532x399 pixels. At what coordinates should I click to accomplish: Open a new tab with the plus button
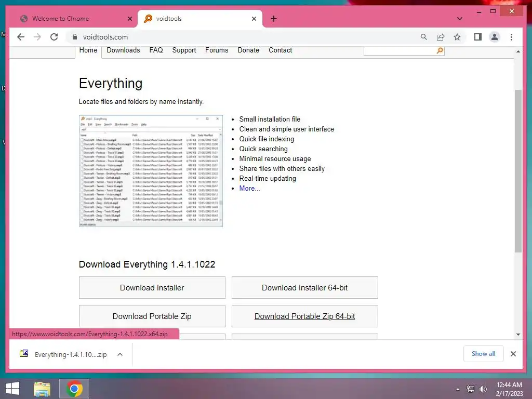tap(274, 19)
